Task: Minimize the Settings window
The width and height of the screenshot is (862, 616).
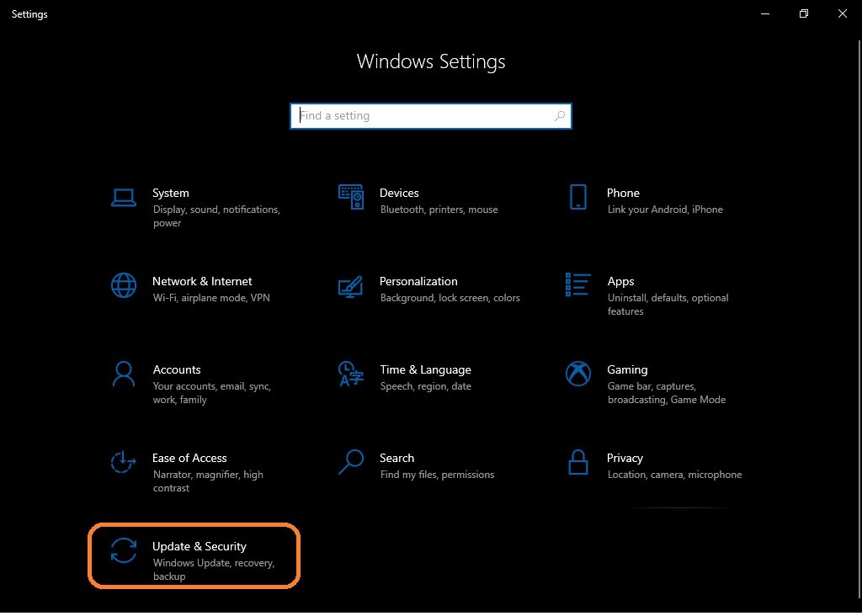Action: [x=764, y=13]
